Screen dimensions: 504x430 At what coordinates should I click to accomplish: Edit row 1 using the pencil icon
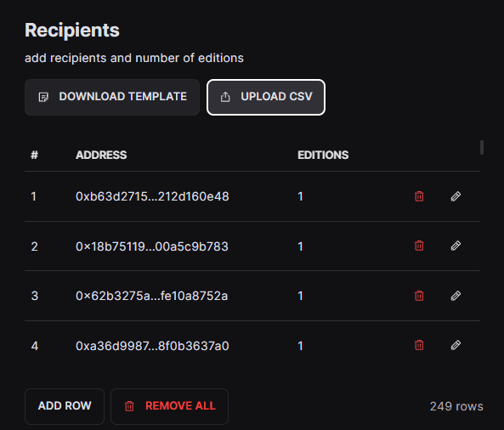456,196
